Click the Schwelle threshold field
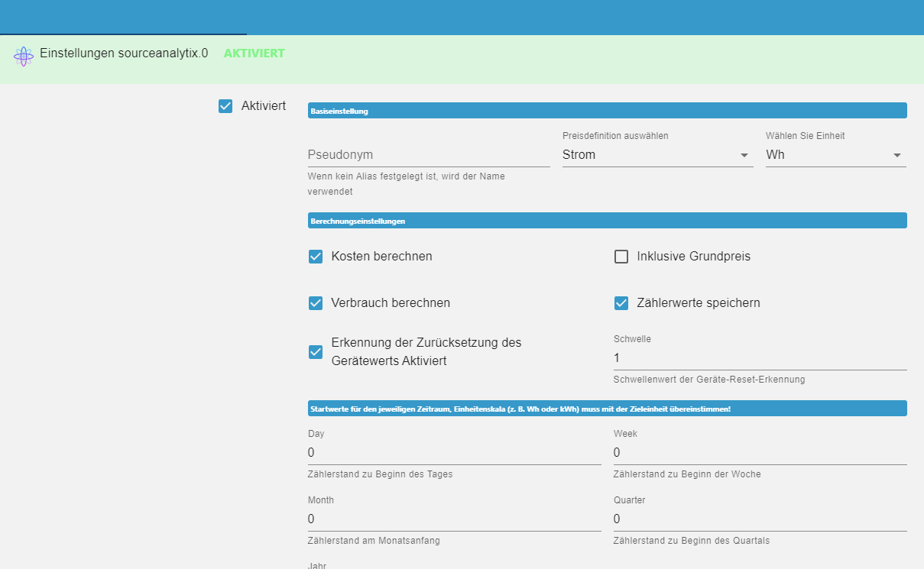Screen dimensions: 924x569 click(x=760, y=358)
